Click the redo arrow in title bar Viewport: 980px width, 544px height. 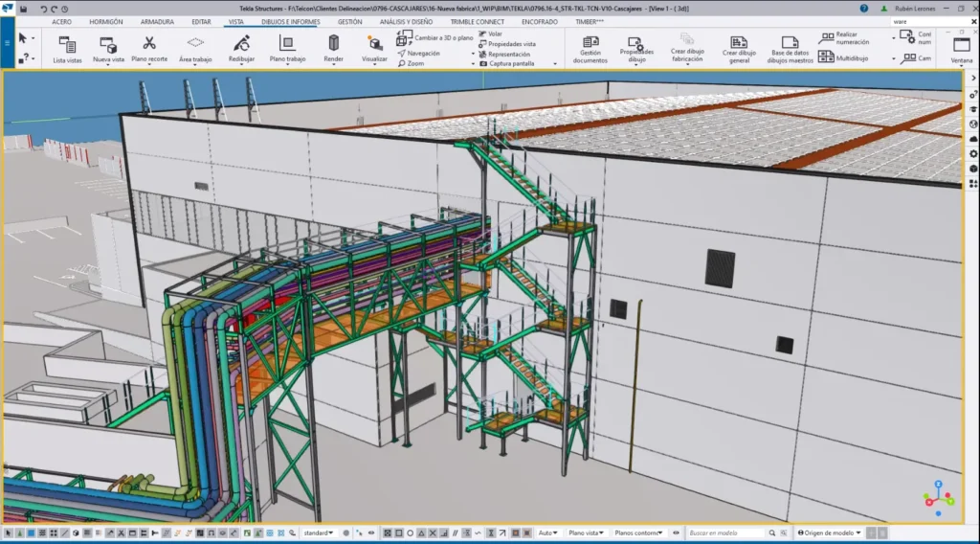point(54,9)
